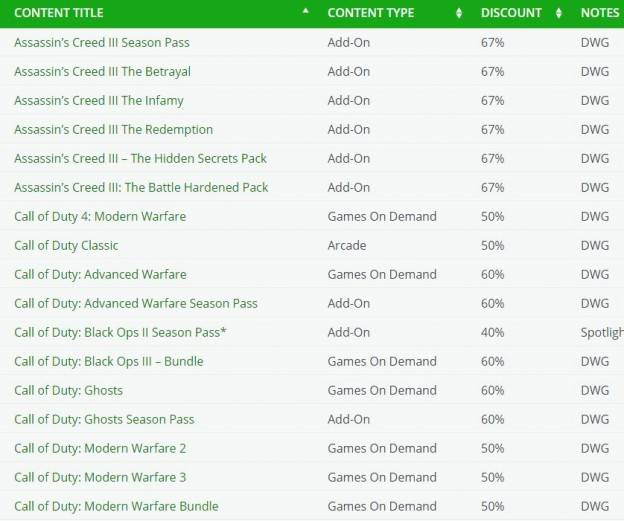The width and height of the screenshot is (624, 521).
Task: Open Call of Duty: Modern Warfare 2
Action: tap(100, 449)
